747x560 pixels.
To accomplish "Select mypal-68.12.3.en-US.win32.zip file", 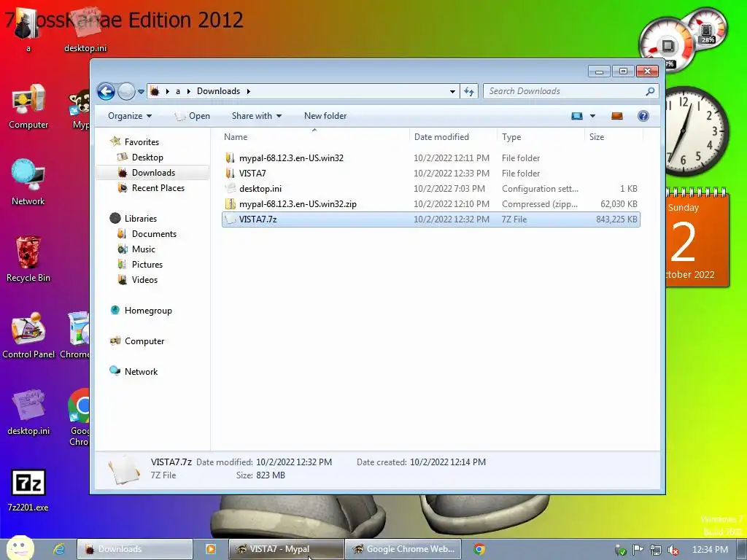I will (430, 204).
